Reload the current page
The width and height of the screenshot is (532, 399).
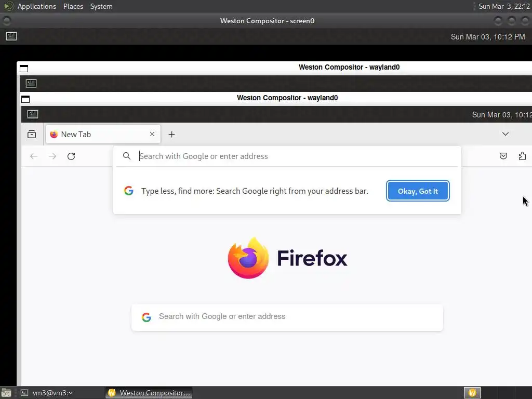click(x=71, y=156)
